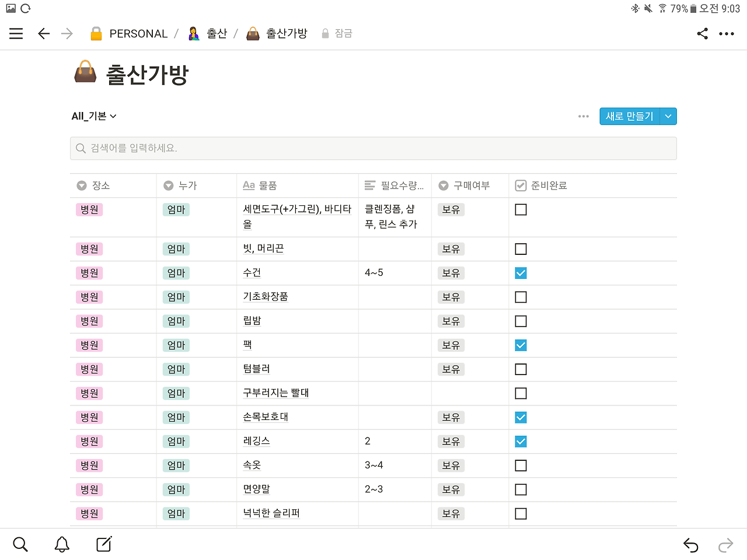
Task: Click the 클렌징폼, 샴푸, 린스 추가 cell
Action: 395,217
